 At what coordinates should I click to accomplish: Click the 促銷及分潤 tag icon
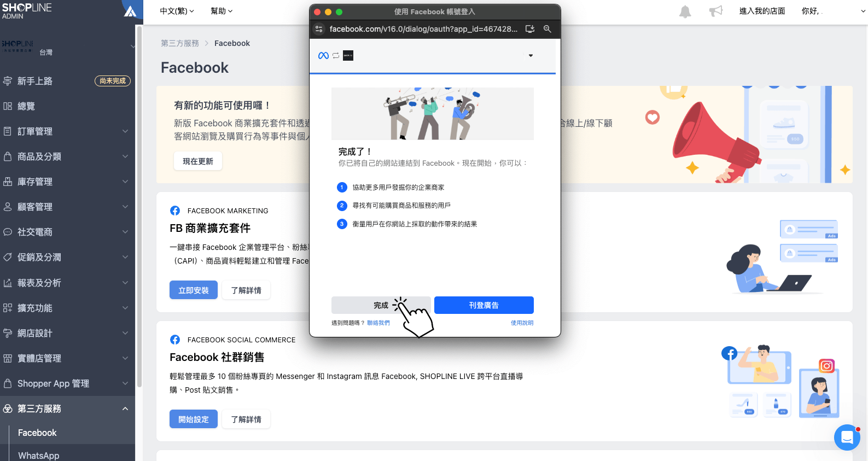8,257
